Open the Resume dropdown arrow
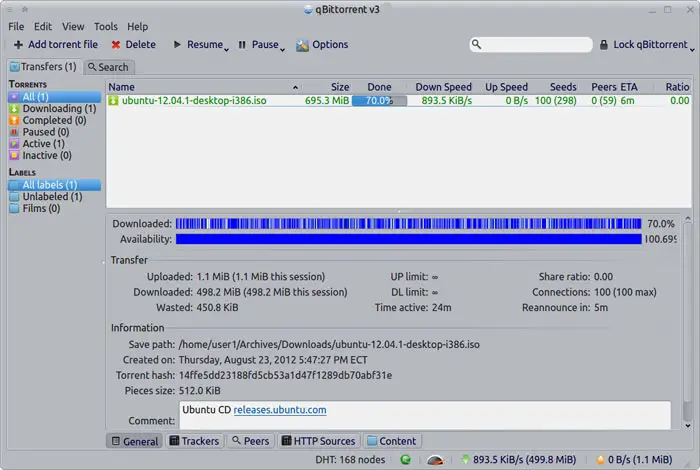This screenshot has height=470, width=700. tap(226, 49)
